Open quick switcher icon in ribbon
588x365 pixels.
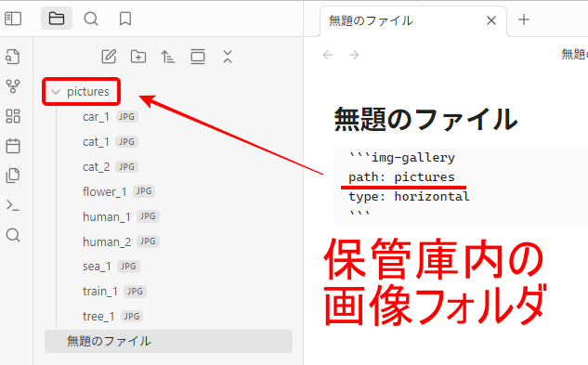[x=13, y=57]
